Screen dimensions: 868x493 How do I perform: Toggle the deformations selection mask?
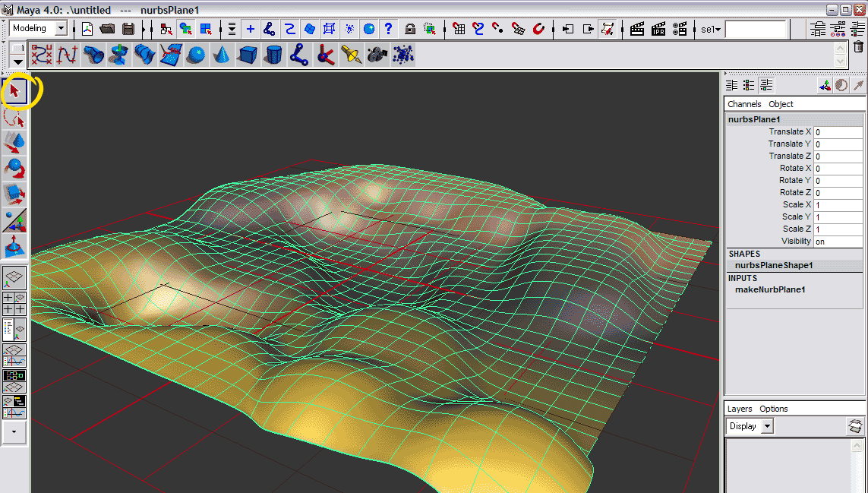click(330, 29)
